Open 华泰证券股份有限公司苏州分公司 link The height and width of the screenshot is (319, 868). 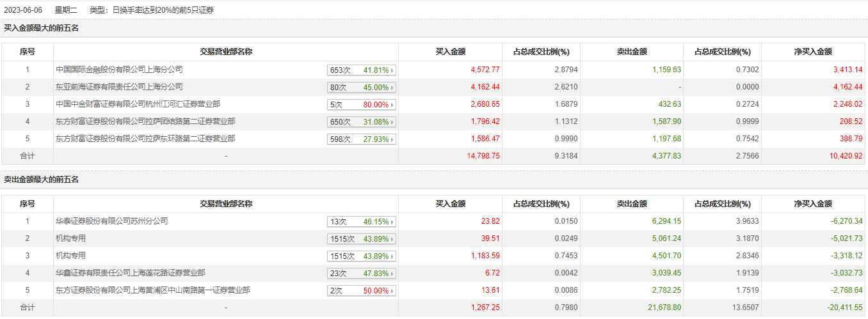pos(112,221)
